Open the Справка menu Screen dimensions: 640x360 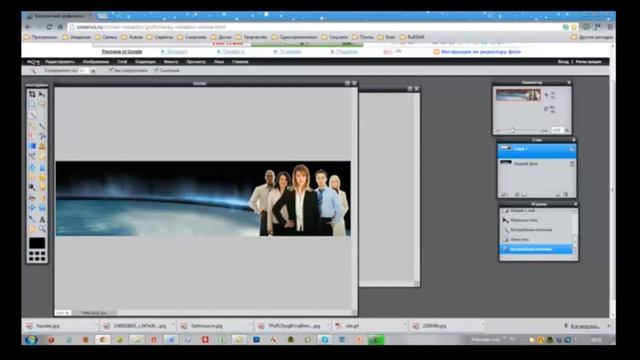240,62
